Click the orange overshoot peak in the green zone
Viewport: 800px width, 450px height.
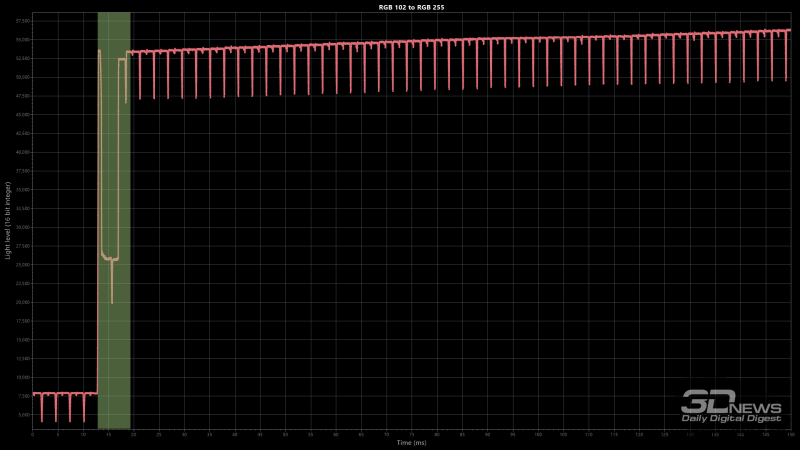(100, 51)
